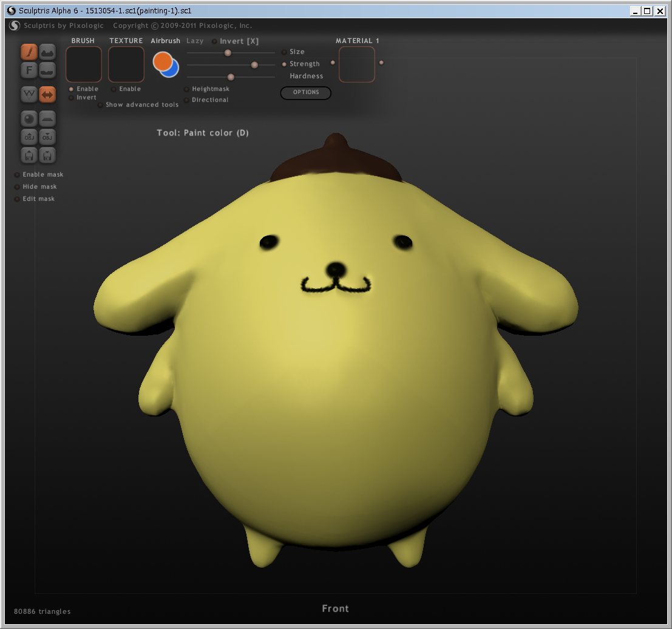Toggle the Lazy mode label
The height and width of the screenshot is (629, 672).
(x=195, y=41)
